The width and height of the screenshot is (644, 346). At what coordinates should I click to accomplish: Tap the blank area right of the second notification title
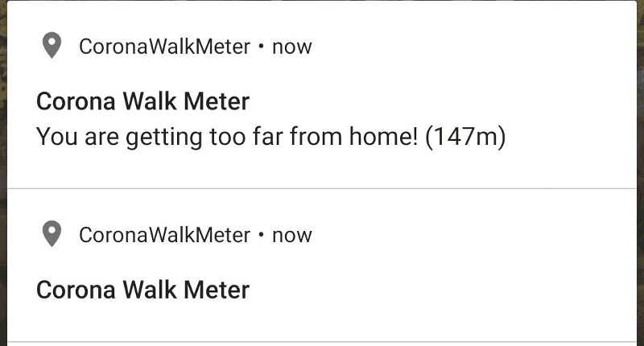pos(441,290)
